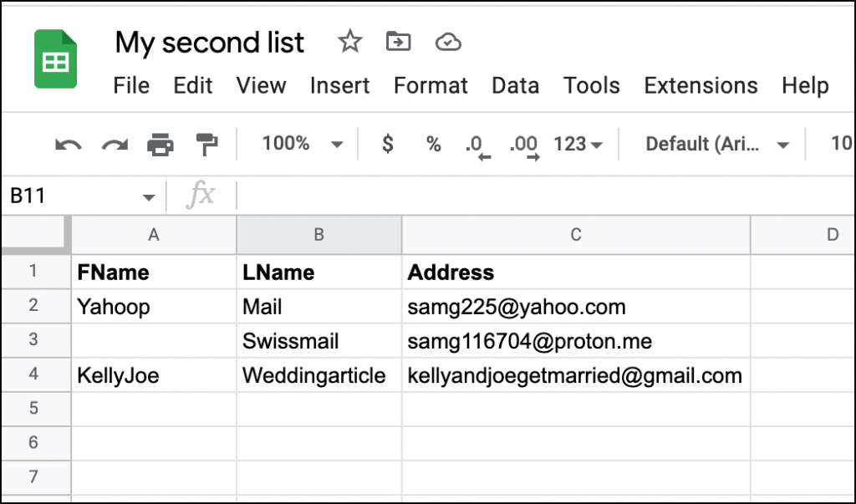Open the Data menu

coord(515,85)
